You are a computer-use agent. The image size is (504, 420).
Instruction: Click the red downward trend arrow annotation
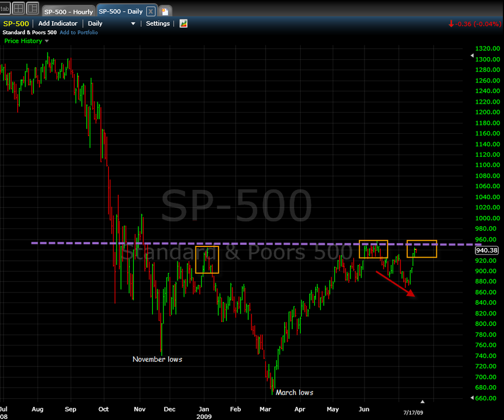[396, 284]
